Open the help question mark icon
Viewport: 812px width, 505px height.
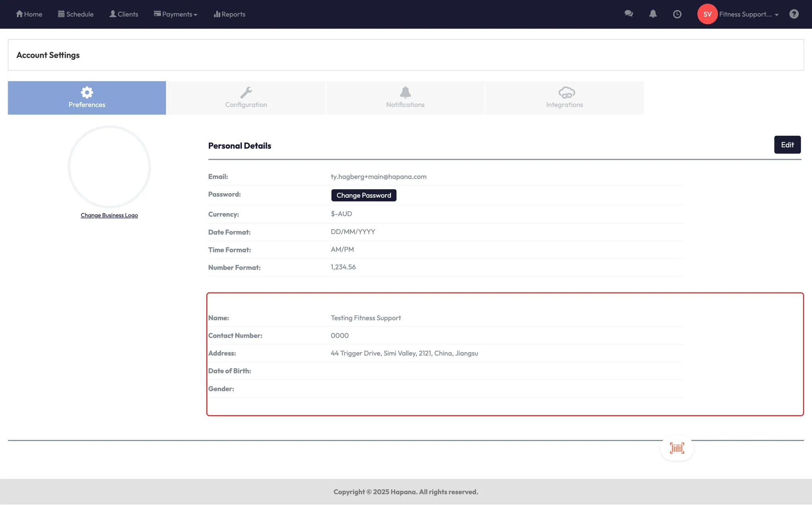(794, 14)
